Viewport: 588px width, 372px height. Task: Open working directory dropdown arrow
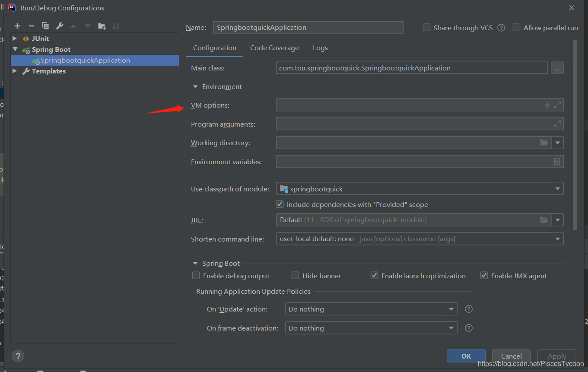(558, 143)
